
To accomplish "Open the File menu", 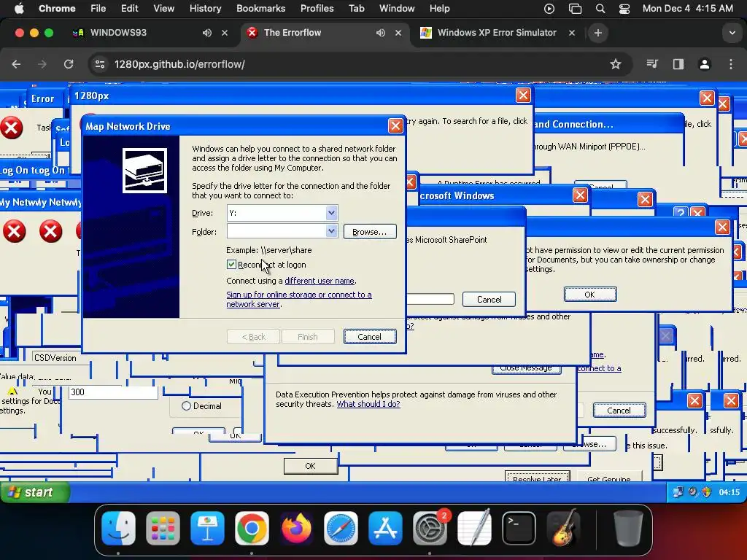I will (98, 9).
